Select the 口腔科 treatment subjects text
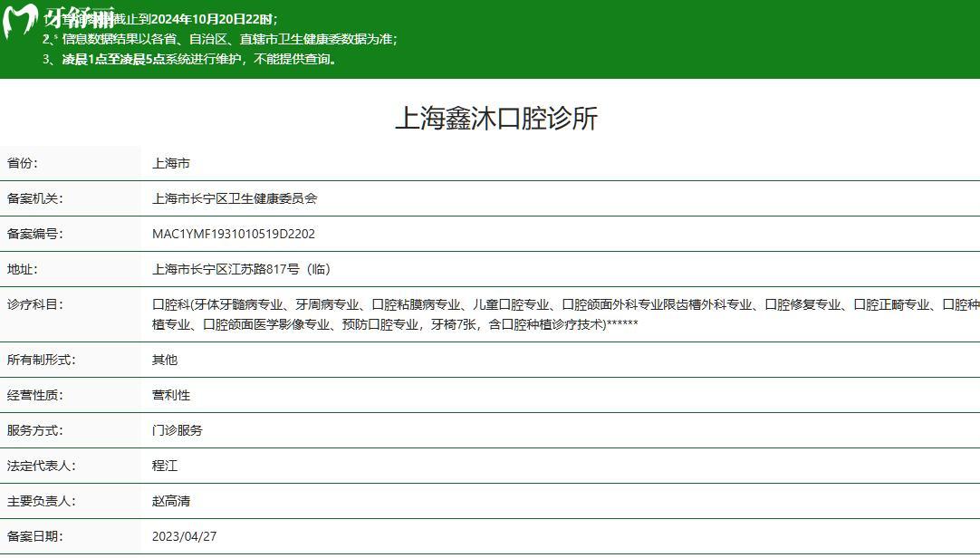Screen dimensions: 980x558 pyautogui.click(x=565, y=314)
